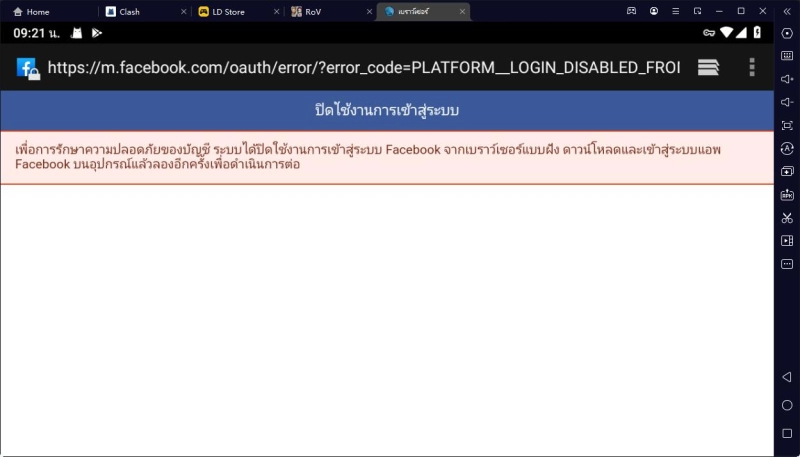The width and height of the screenshot is (800, 457).
Task: Click the 09:21 clock text
Action: [x=36, y=33]
